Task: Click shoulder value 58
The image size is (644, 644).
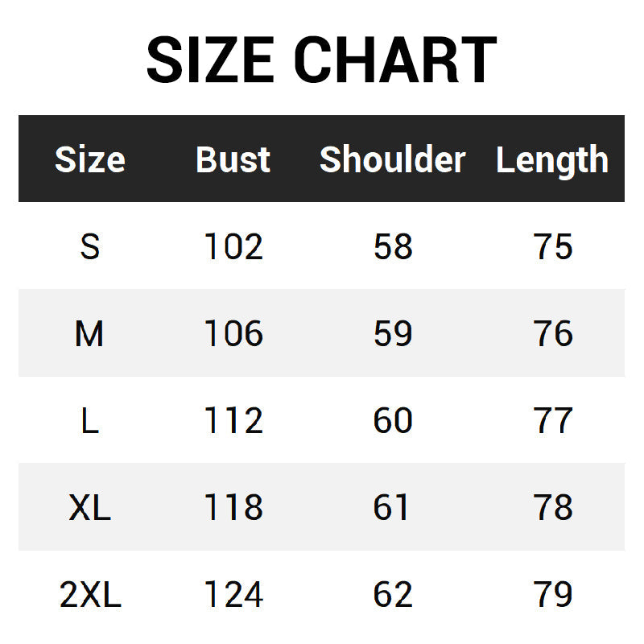Action: pos(392,246)
